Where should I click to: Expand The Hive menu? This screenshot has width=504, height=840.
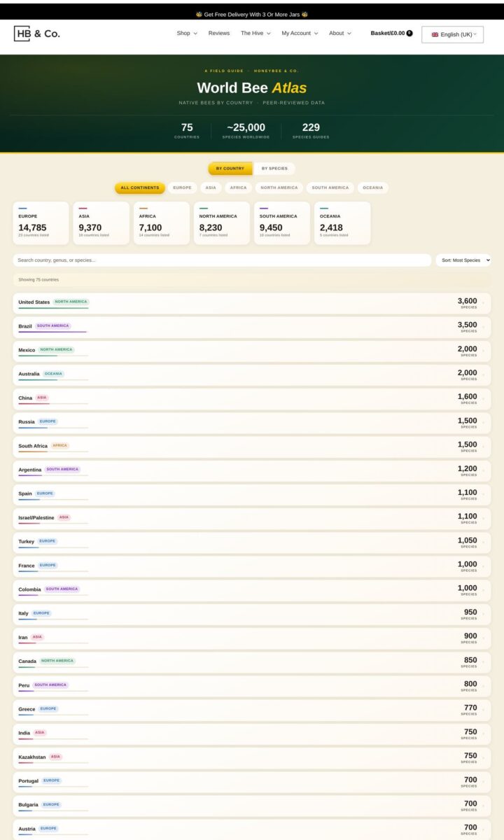tap(255, 33)
